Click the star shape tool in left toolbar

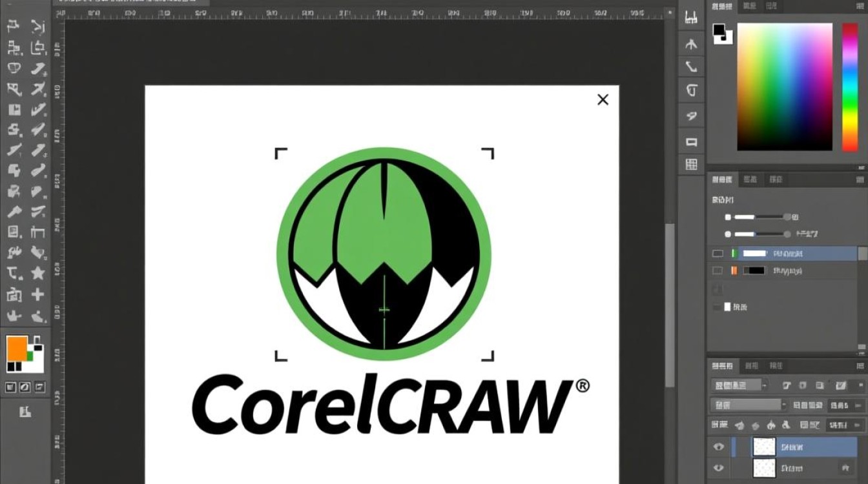coord(38,272)
